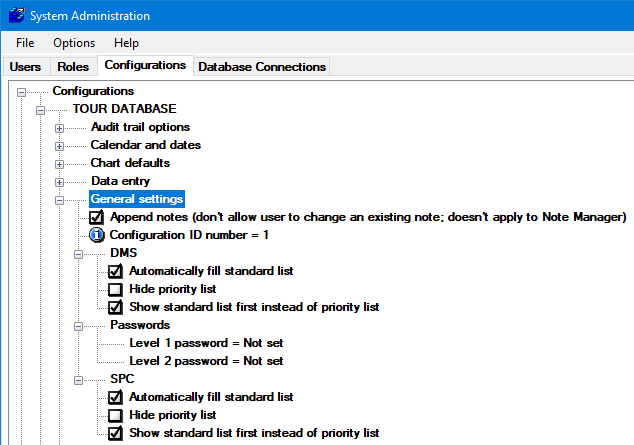This screenshot has height=445, width=634.
Task: Switch to the Users tab
Action: (25, 67)
